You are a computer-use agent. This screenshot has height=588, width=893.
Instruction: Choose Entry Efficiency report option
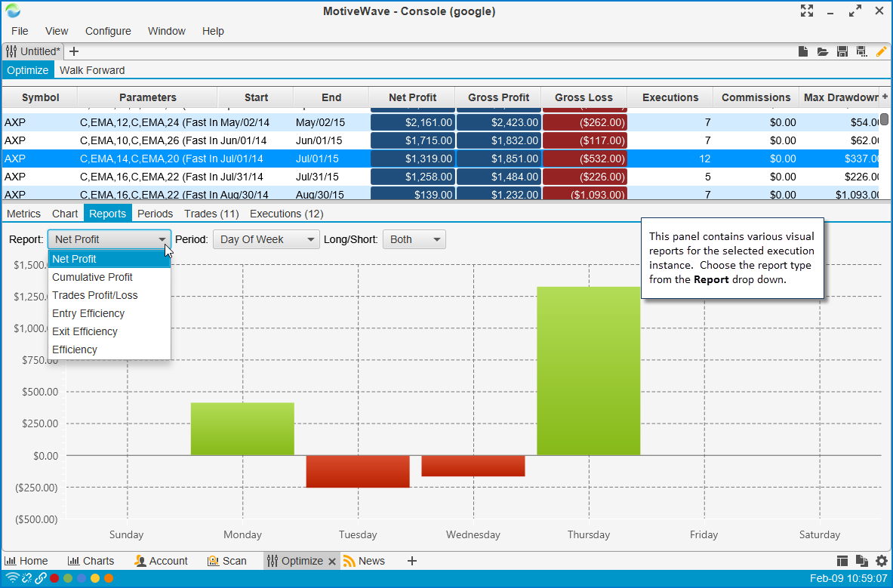[x=88, y=313]
